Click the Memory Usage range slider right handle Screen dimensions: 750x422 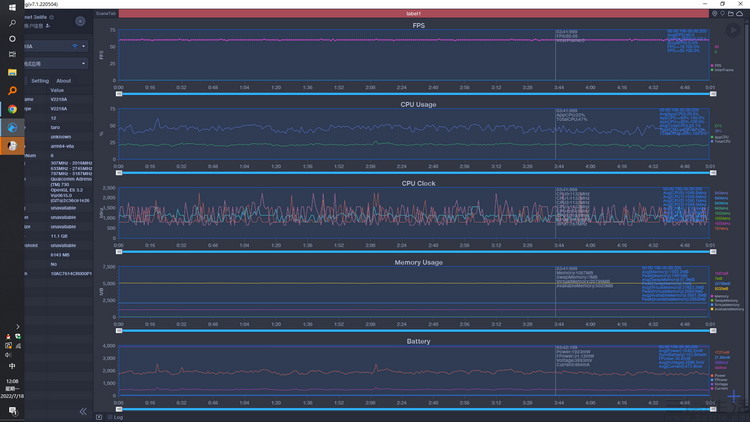pos(713,331)
